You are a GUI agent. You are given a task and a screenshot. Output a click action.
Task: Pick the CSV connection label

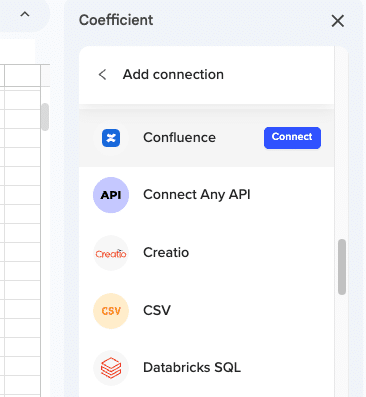(157, 311)
